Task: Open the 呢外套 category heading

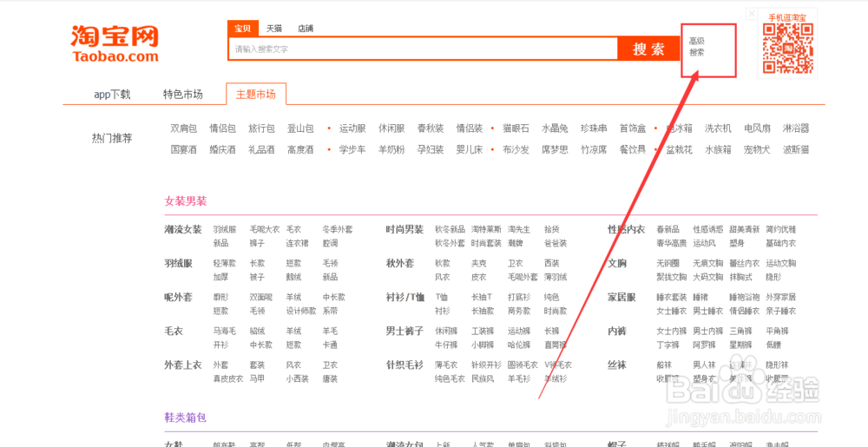Action: (178, 297)
